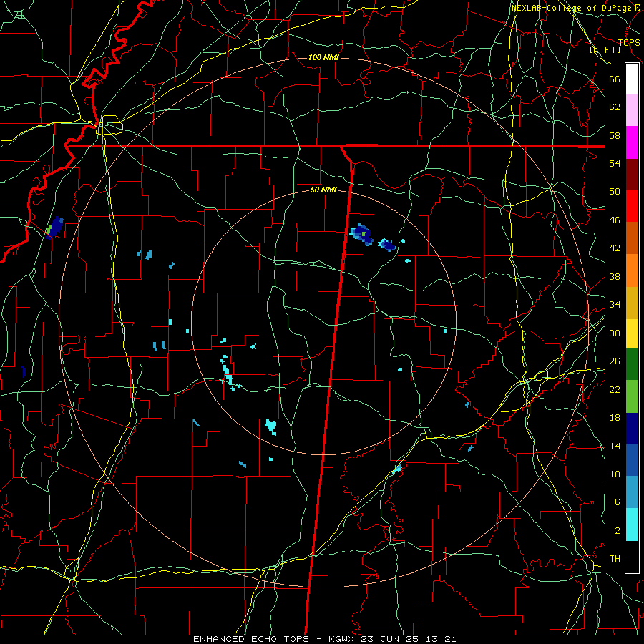
Task: Click the "58" legend value
Action: (615, 135)
